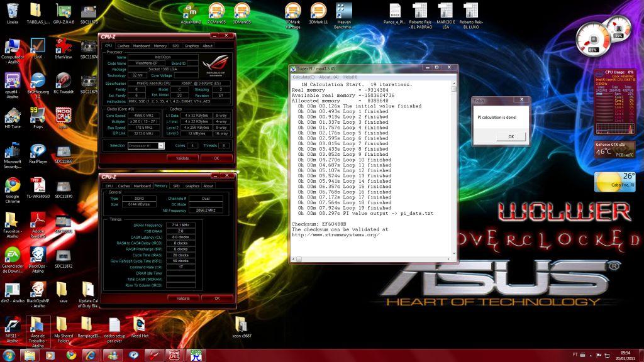Open Graphics tab in upper CPU-Z window
The height and width of the screenshot is (362, 644).
(x=191, y=46)
